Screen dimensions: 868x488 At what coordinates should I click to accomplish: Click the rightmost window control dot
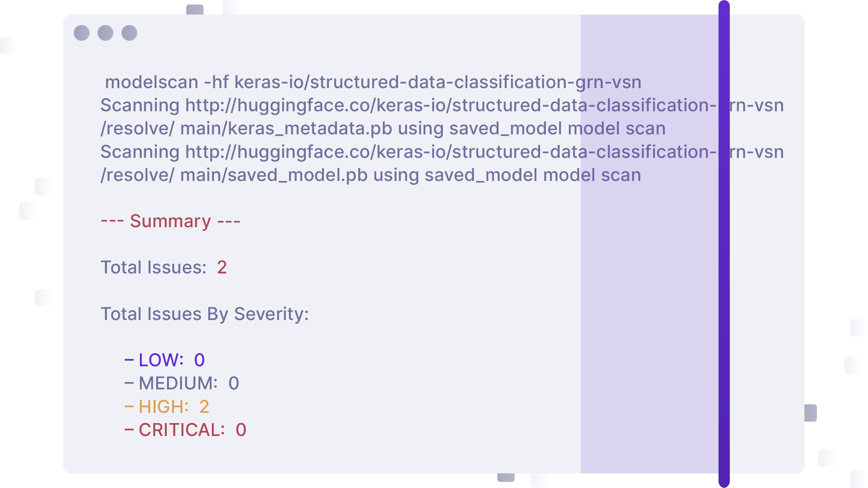129,33
